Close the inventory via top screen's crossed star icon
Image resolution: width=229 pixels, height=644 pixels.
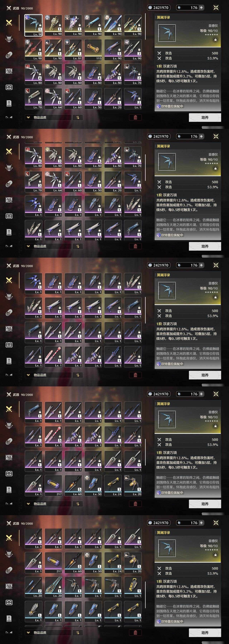point(216,8)
